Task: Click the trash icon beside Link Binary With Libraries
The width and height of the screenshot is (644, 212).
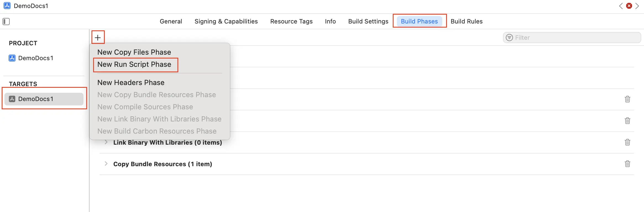Action: point(628,142)
